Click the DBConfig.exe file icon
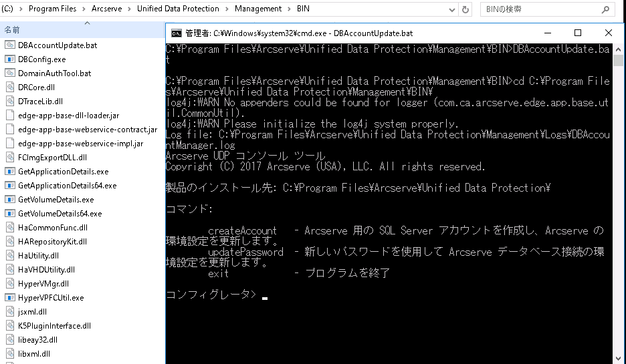This screenshot has height=364, width=626. pyautogui.click(x=10, y=59)
